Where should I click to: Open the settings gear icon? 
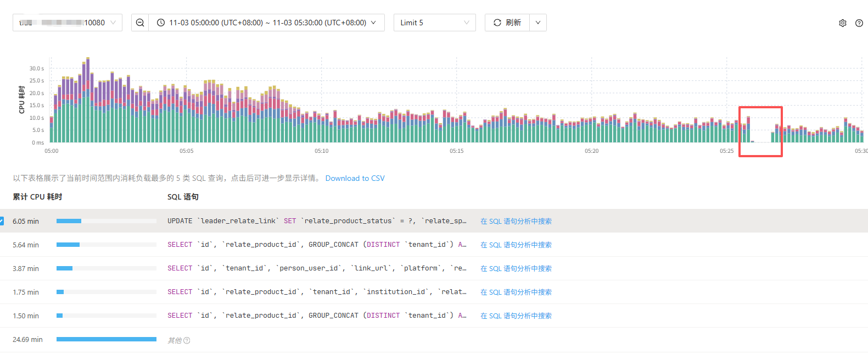click(842, 23)
